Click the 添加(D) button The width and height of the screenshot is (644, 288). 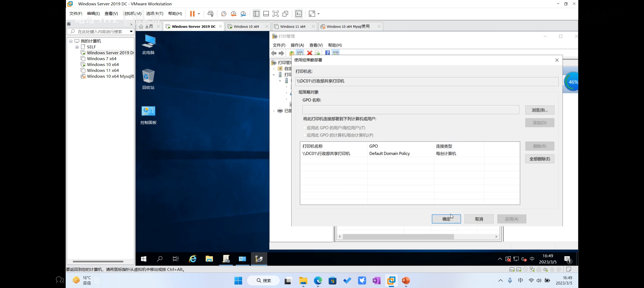point(540,123)
